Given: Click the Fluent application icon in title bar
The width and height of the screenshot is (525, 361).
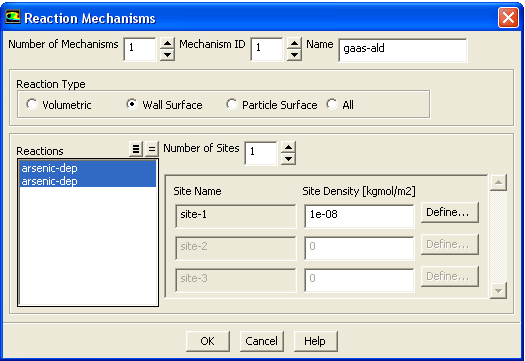Looking at the screenshot, I should [13, 17].
